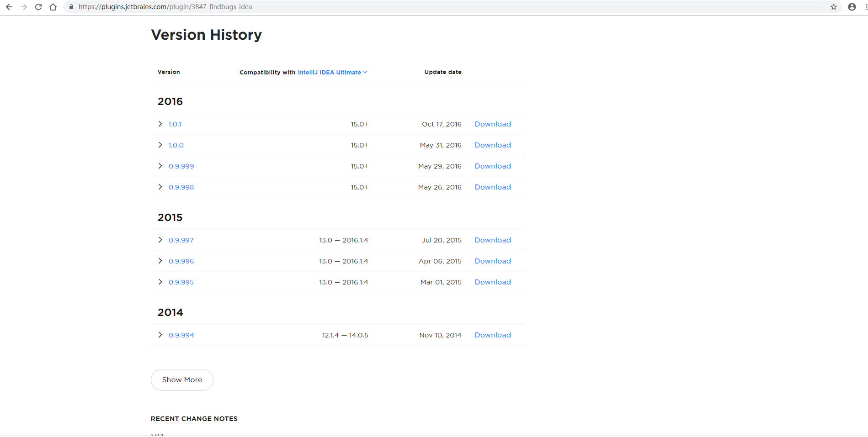This screenshot has width=868, height=437.
Task: Bookmark this page with the star icon
Action: tap(833, 7)
